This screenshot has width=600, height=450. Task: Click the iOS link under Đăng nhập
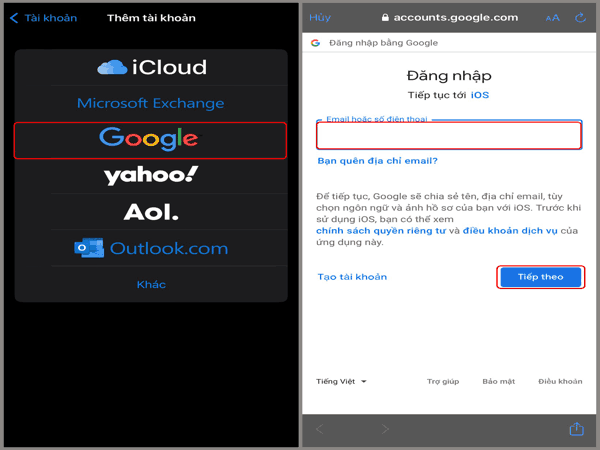(x=480, y=95)
